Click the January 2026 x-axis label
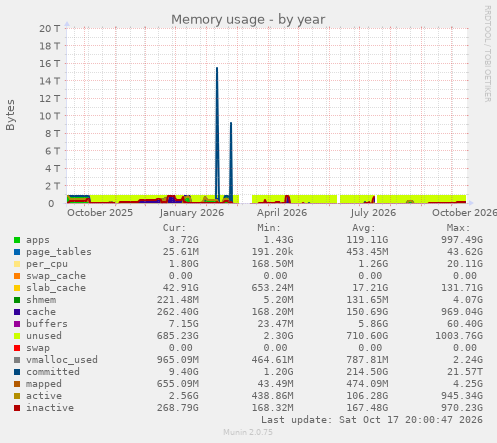The height and width of the screenshot is (443, 497). tap(192, 213)
